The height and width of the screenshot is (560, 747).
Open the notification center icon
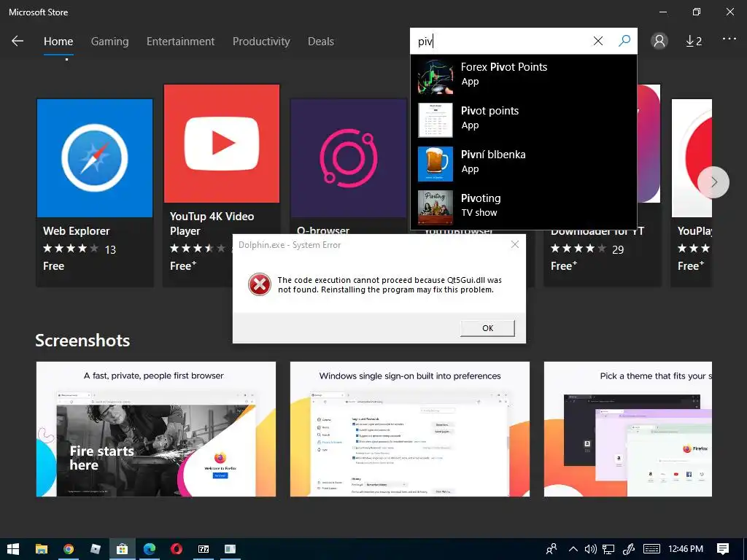tap(723, 549)
